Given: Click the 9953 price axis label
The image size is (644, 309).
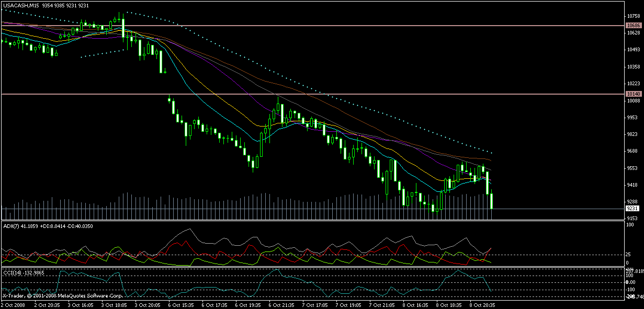Looking at the screenshot, I should (632, 118).
